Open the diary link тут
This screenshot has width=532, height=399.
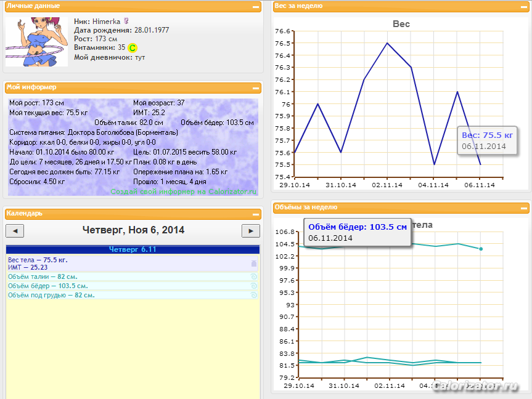140,57
